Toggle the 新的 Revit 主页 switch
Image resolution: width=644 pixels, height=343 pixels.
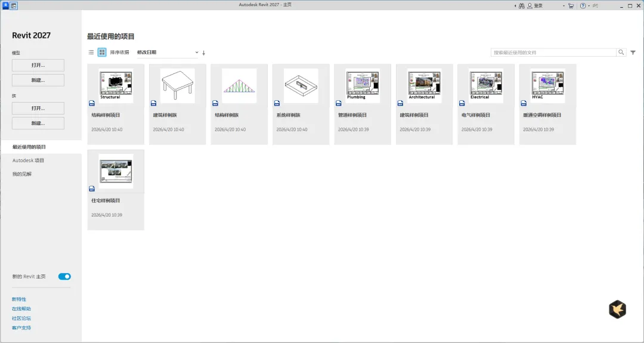point(64,276)
